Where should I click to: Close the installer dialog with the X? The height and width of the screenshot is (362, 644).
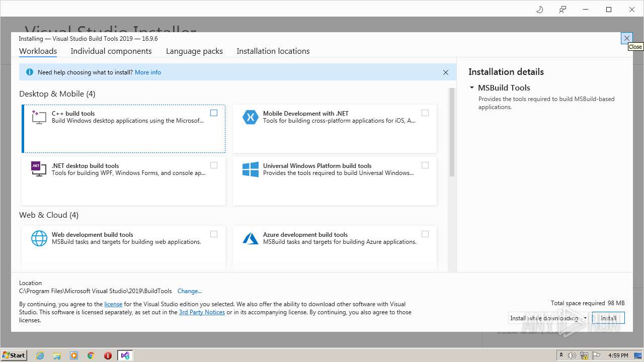point(626,38)
